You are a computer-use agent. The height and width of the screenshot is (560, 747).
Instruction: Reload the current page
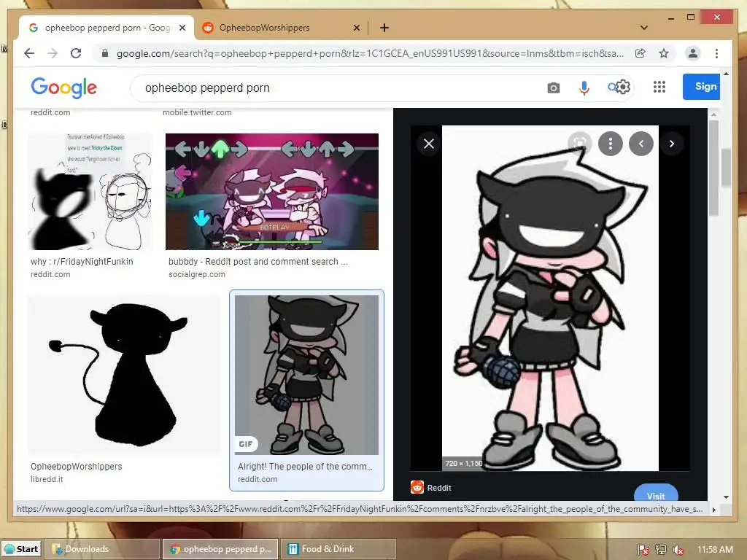(x=76, y=53)
